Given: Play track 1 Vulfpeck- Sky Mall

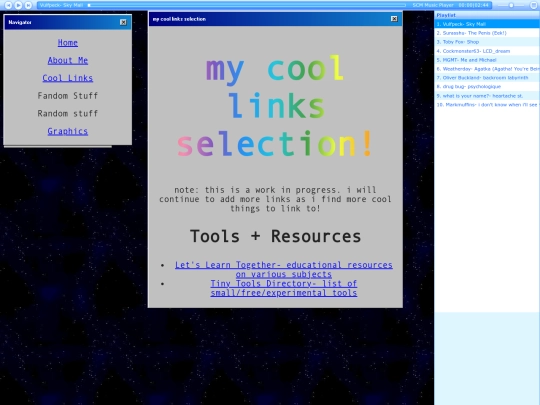Looking at the screenshot, I should point(487,24).
